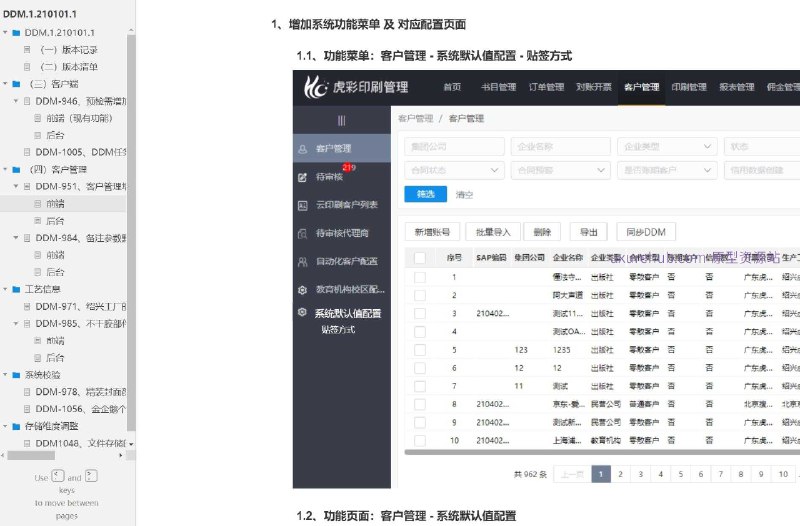Click the 存储维度调整 folder icon
800x526 pixels.
point(16,426)
